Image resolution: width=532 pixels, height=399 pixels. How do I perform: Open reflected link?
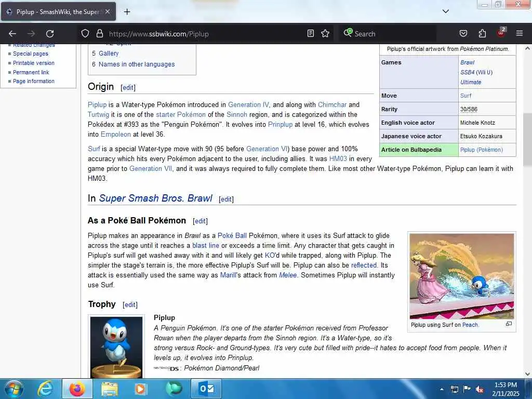pos(364,265)
